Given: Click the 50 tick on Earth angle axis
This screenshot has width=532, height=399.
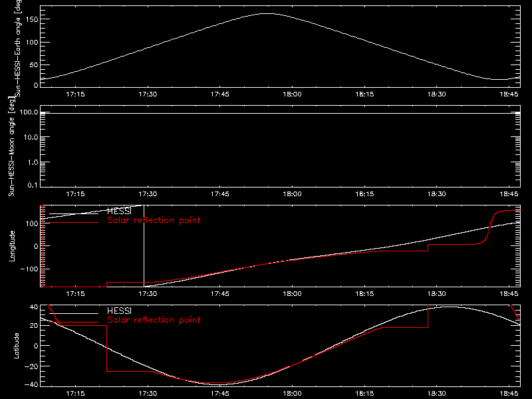Looking at the screenshot, I should [34, 65].
